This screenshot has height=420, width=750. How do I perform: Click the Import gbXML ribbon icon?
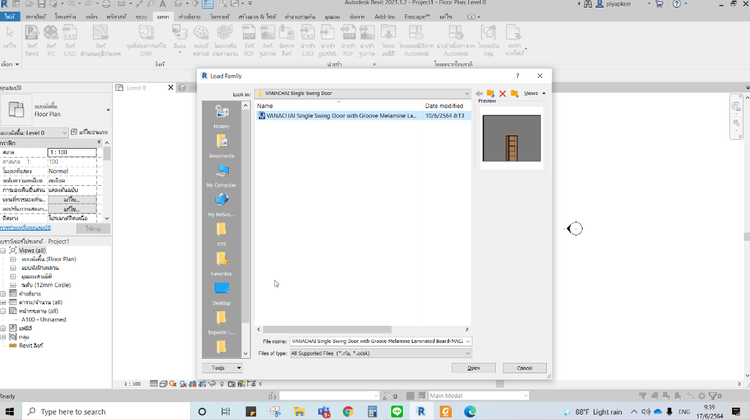327,41
